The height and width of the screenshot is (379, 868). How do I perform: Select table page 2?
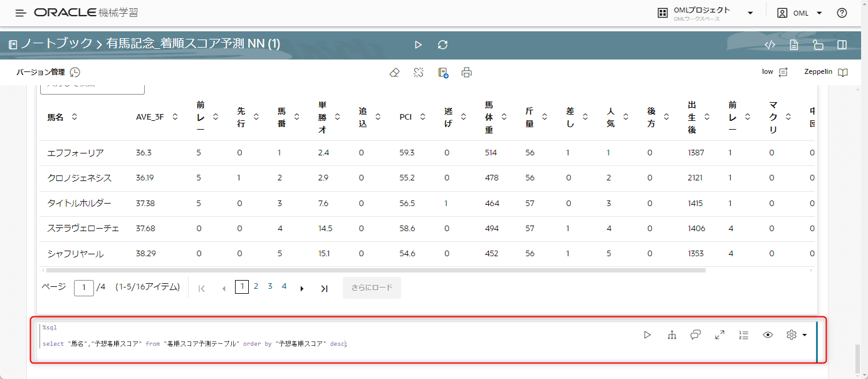pyautogui.click(x=256, y=286)
